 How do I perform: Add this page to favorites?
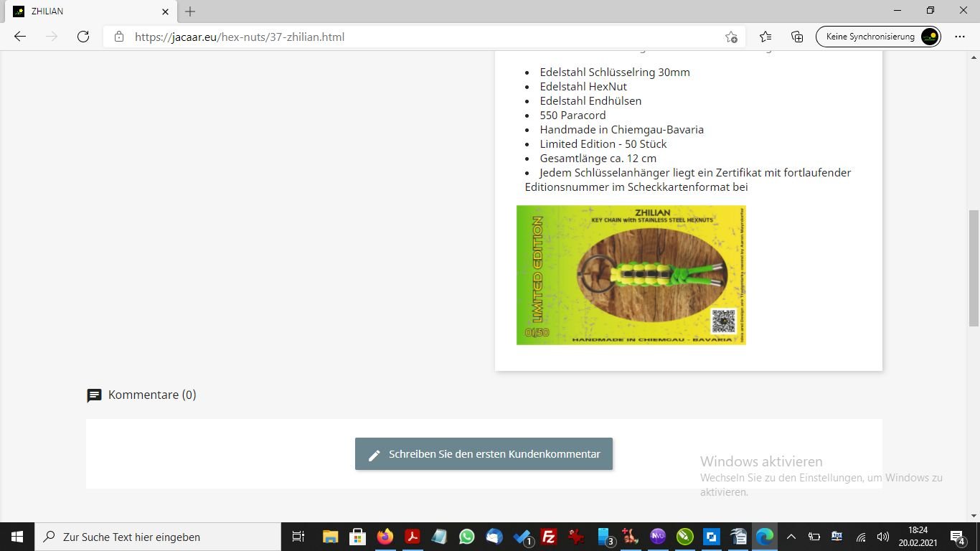click(x=731, y=37)
